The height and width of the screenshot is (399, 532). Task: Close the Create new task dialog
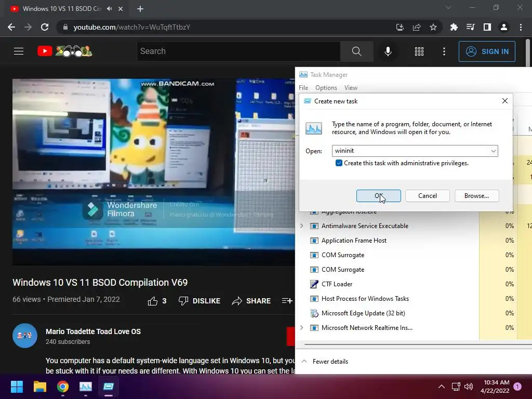click(505, 101)
